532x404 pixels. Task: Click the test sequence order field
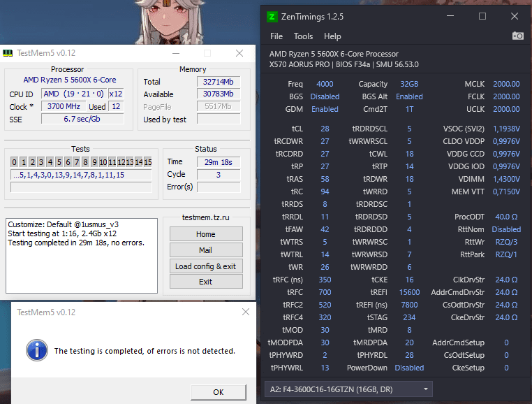click(81, 175)
